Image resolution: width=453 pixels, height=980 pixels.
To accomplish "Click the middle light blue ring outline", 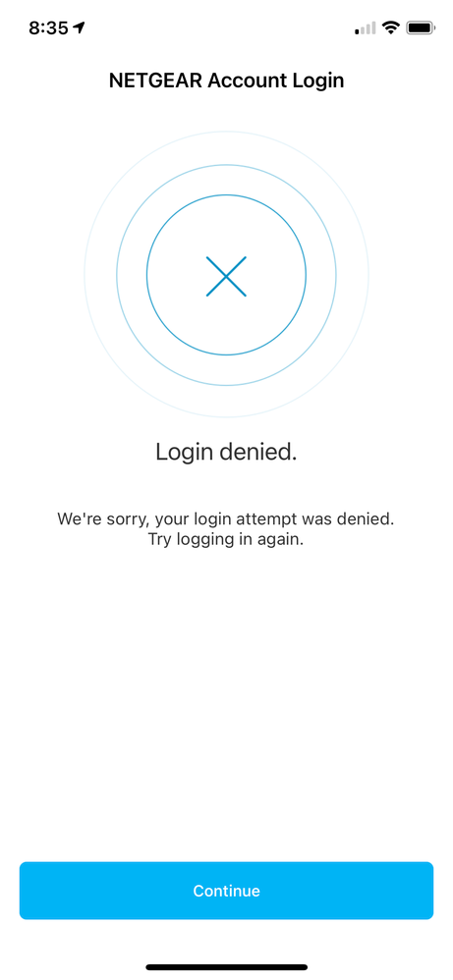I will point(226,165).
